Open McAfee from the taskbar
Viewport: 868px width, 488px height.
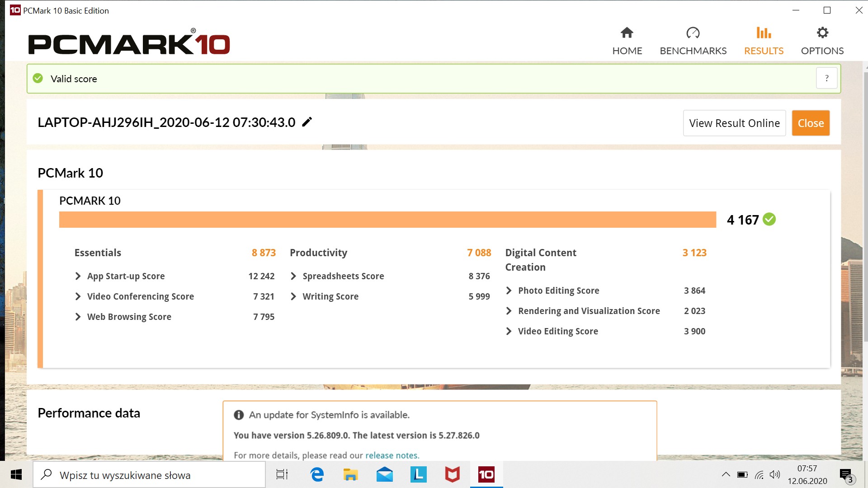tap(453, 474)
